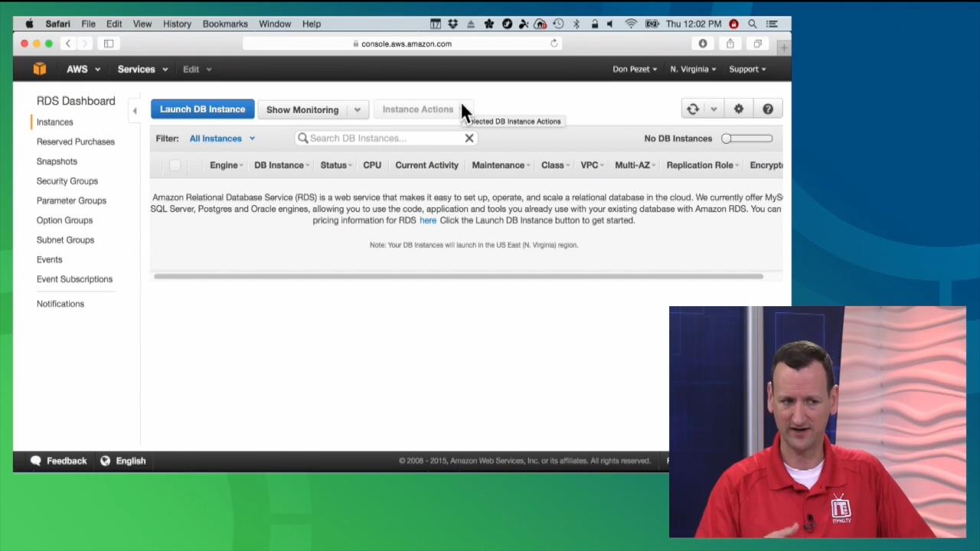Open the Safari File menu
Viewport: 980px width, 551px height.
pos(88,24)
